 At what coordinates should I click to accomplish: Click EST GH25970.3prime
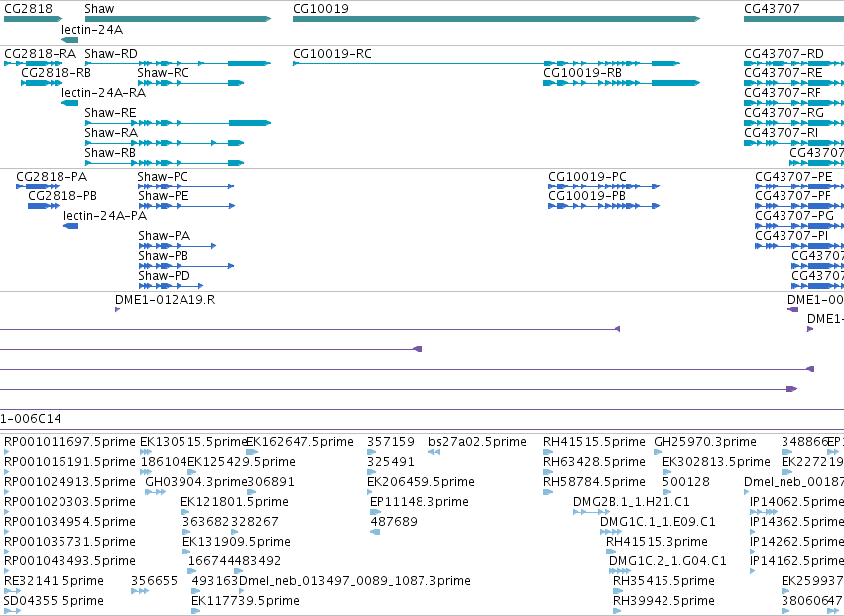coord(705,442)
